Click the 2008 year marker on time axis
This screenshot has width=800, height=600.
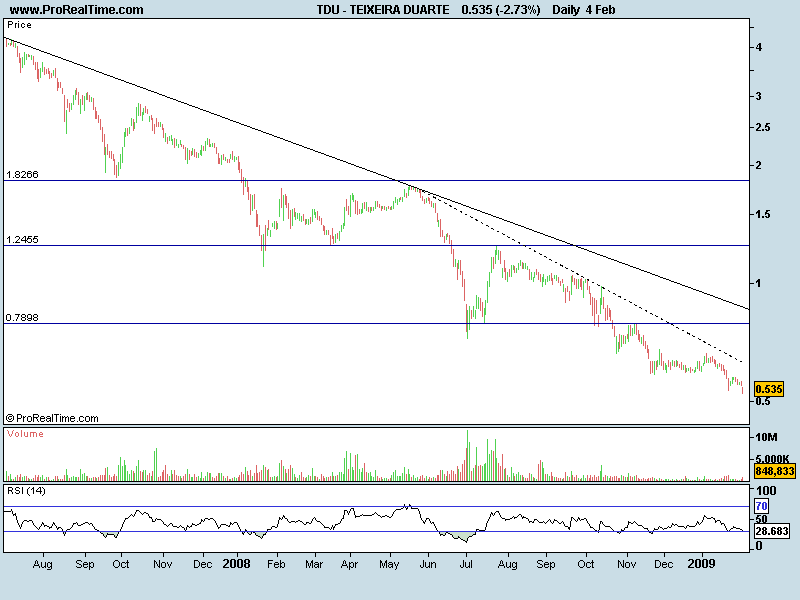pos(237,564)
